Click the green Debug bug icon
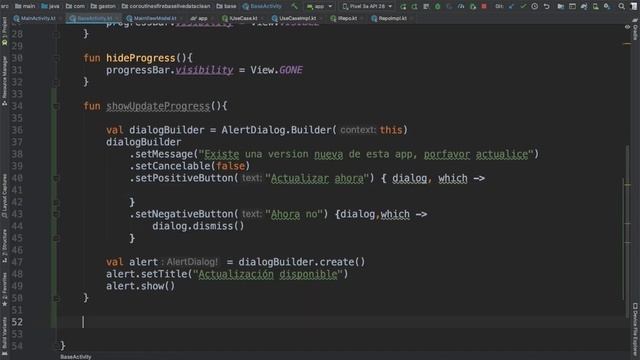Viewport: 640px width, 360px height. [x=438, y=6]
